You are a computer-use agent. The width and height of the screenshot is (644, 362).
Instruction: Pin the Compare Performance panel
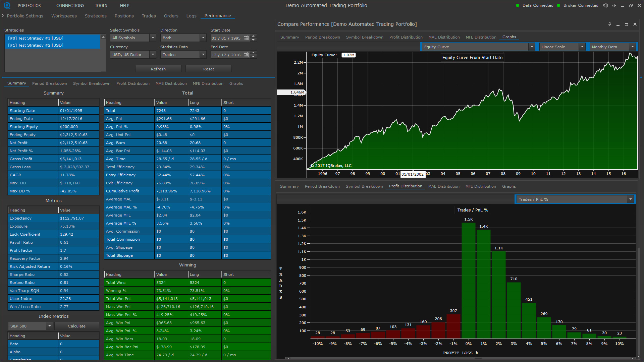[609, 24]
